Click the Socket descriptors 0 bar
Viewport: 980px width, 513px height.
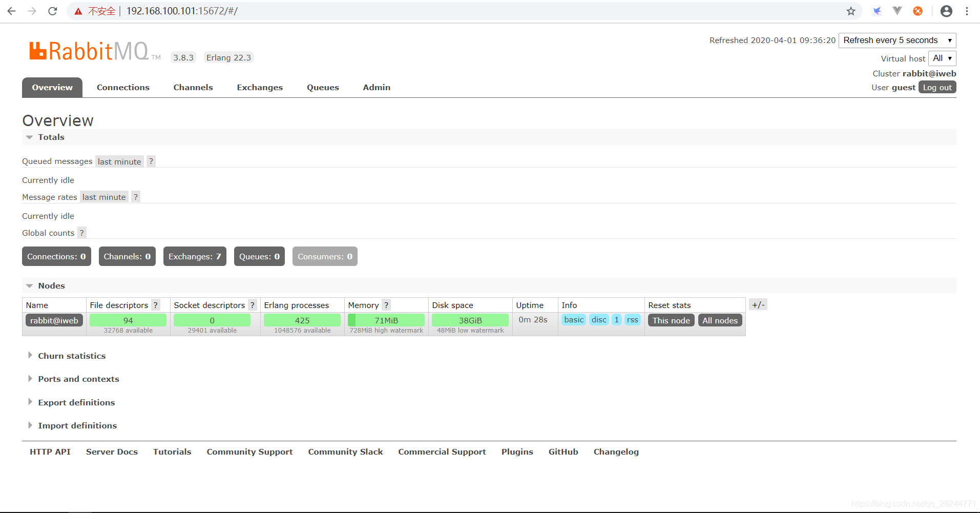212,320
